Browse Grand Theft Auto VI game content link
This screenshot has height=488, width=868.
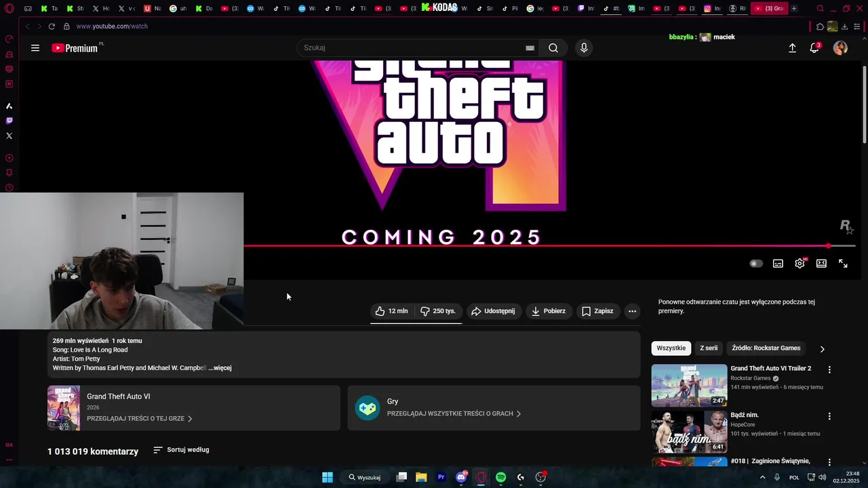(139, 419)
